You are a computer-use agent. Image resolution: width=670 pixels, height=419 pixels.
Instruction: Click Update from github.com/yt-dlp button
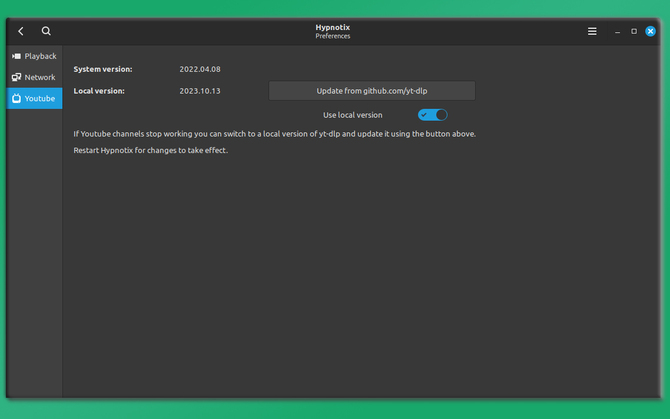tap(372, 91)
